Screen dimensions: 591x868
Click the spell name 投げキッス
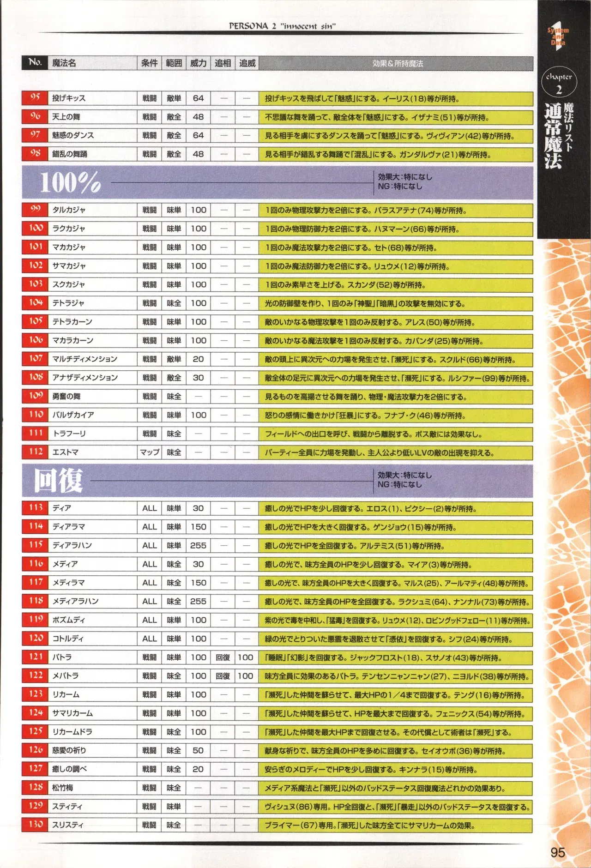69,98
